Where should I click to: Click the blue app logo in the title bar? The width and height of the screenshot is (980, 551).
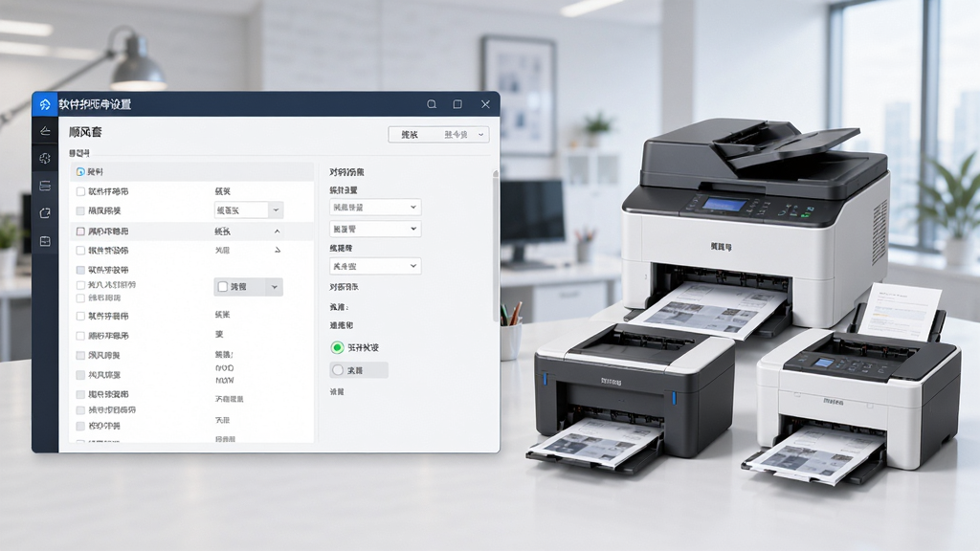coord(45,104)
